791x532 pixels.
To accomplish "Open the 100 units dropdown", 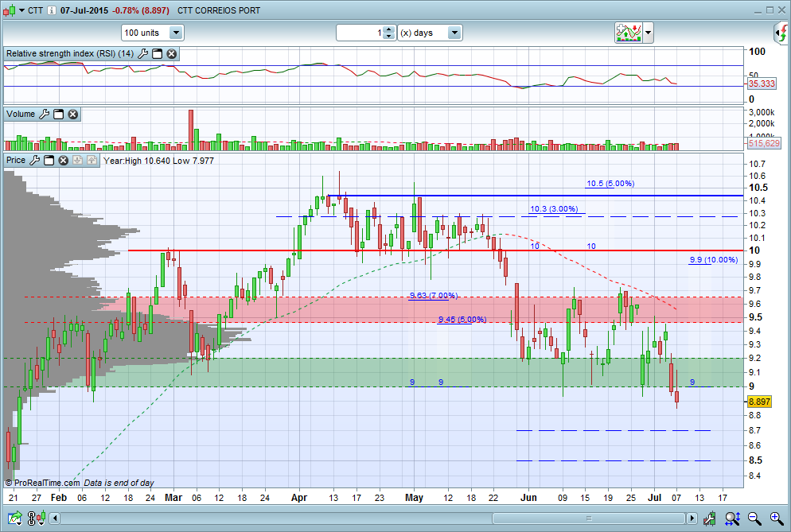I will [176, 33].
